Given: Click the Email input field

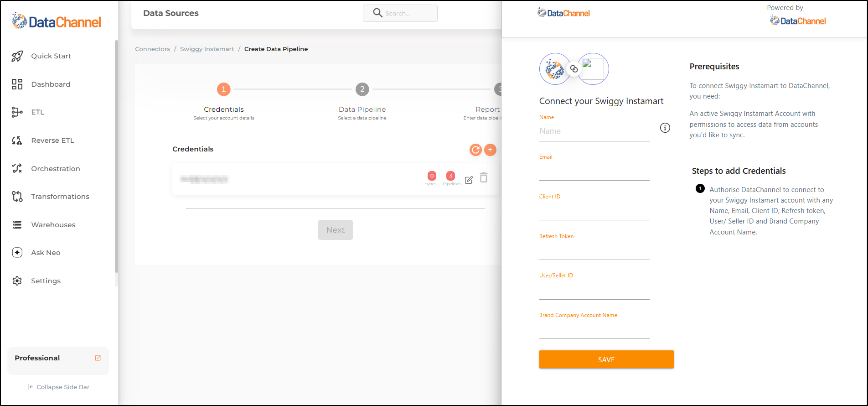Looking at the screenshot, I should 594,172.
